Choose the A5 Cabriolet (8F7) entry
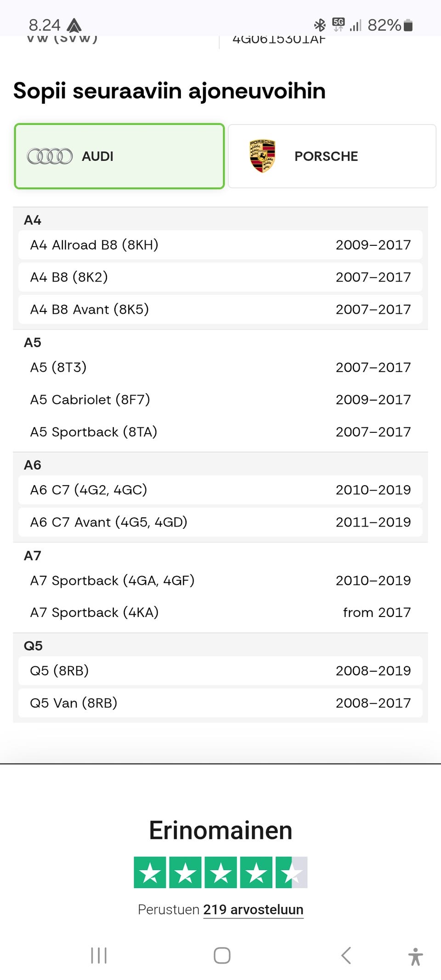The height and width of the screenshot is (980, 441). [x=220, y=399]
